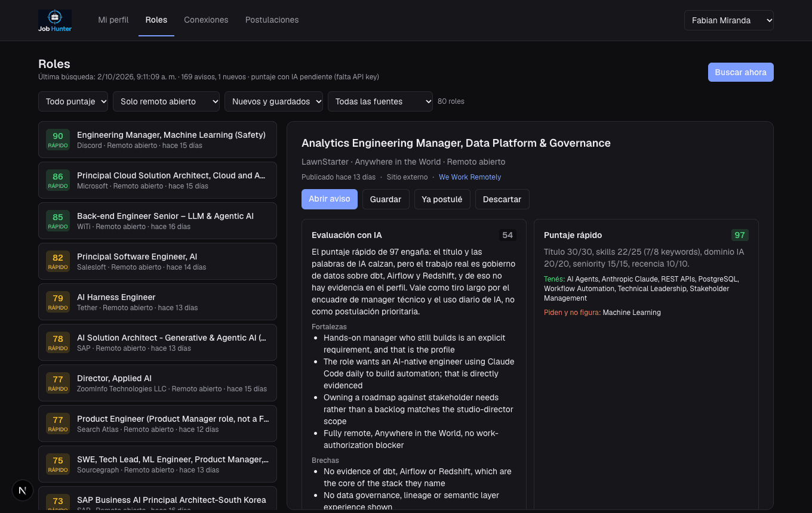This screenshot has height=513, width=812.
Task: Open the Mi perfil tab
Action: (x=113, y=20)
